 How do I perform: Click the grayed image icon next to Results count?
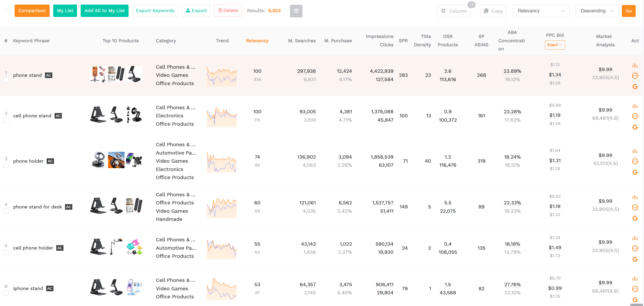pos(296,11)
